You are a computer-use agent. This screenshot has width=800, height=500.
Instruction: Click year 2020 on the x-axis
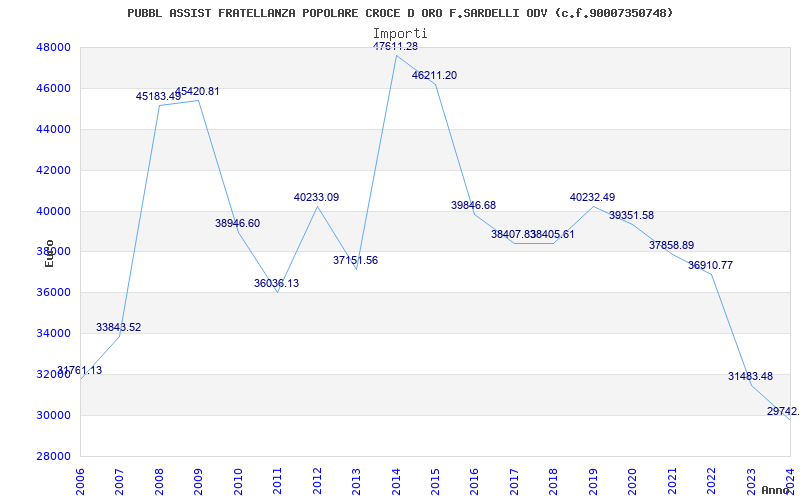pos(632,482)
